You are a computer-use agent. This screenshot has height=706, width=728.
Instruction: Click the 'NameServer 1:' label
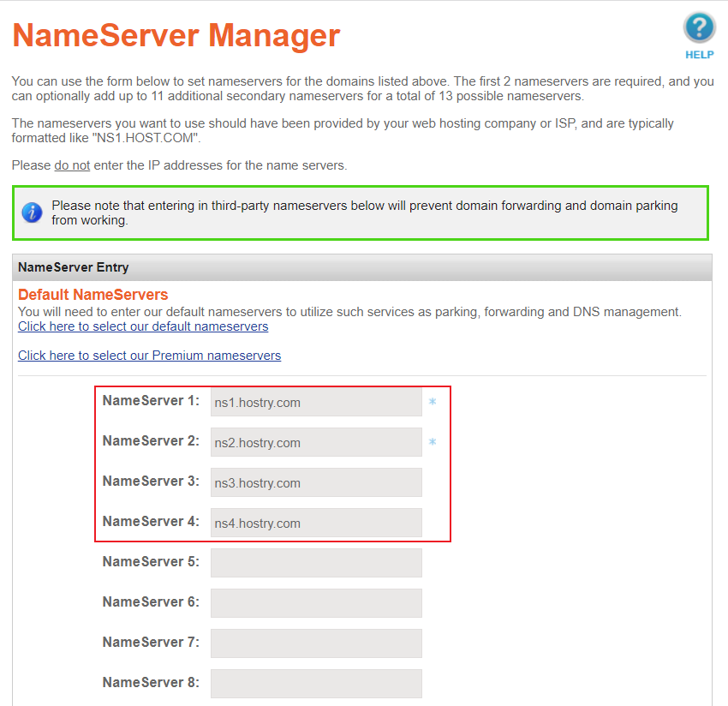point(151,400)
